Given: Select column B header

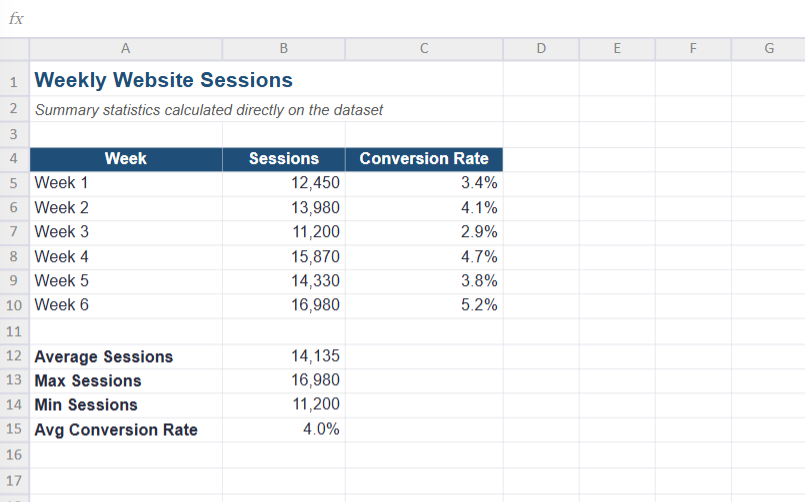Looking at the screenshot, I should point(284,49).
